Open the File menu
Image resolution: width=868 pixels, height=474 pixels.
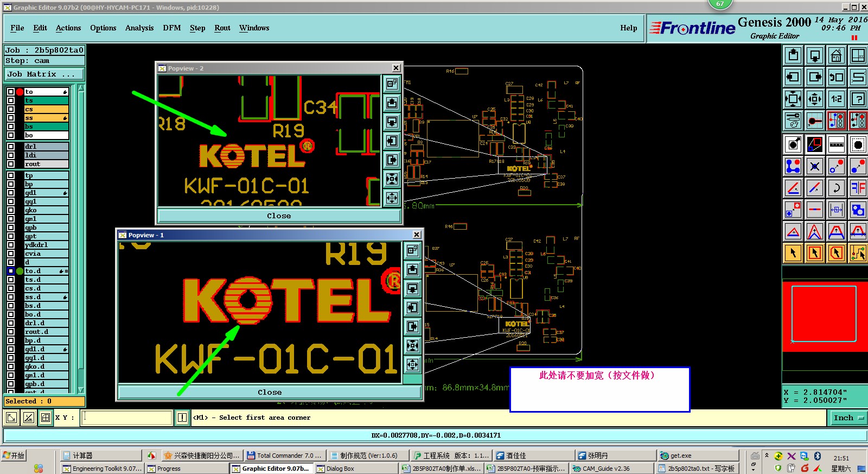click(x=17, y=28)
